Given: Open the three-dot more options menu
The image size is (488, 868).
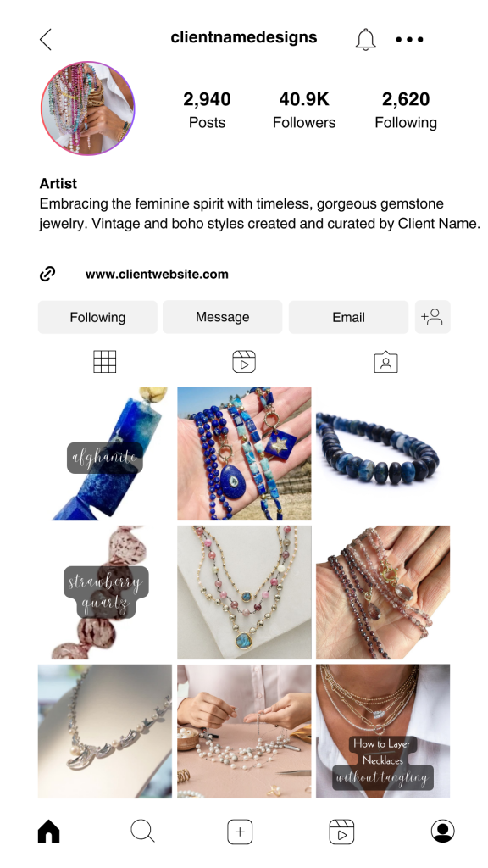Looking at the screenshot, I should pos(409,39).
